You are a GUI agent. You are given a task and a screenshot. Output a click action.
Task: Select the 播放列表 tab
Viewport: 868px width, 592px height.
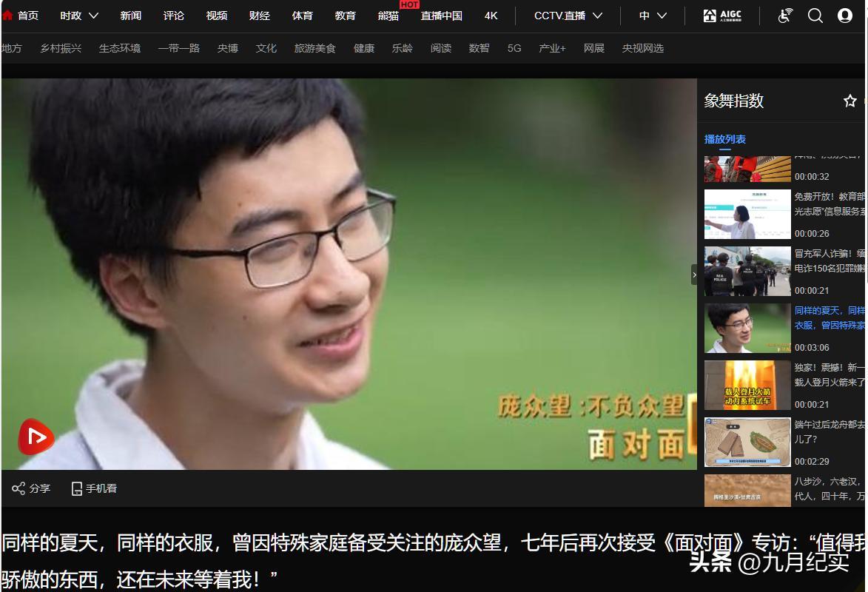click(x=724, y=139)
